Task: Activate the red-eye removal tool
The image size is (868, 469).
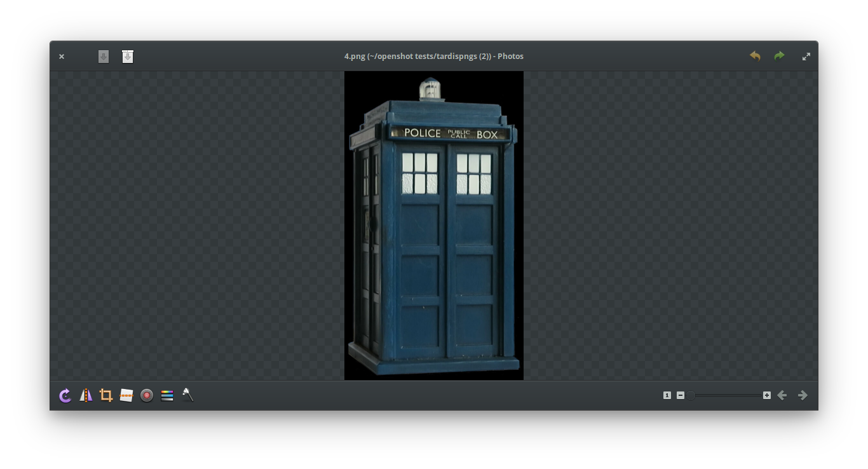Action: (x=147, y=395)
